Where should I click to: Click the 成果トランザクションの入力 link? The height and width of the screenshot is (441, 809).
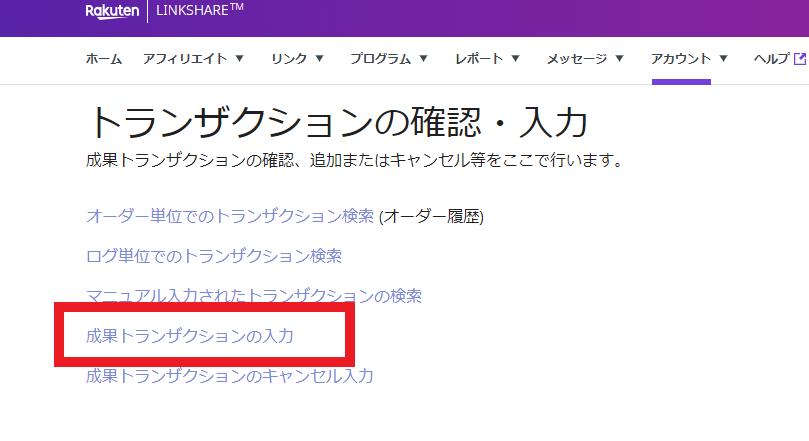(190, 337)
